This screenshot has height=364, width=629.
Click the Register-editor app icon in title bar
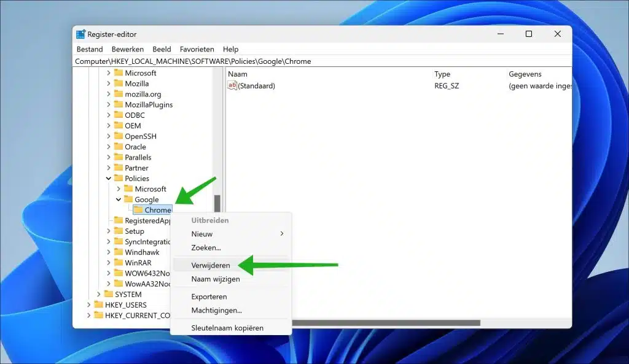tap(80, 34)
